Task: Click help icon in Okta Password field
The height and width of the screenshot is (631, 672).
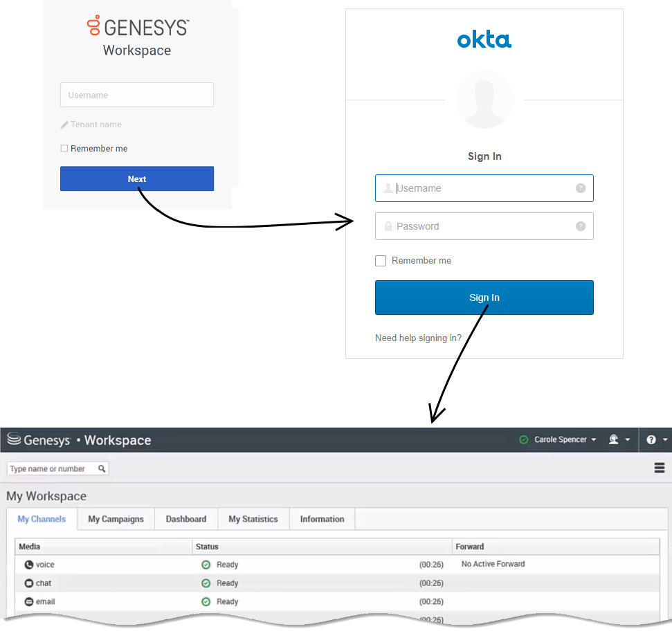Action: point(580,226)
